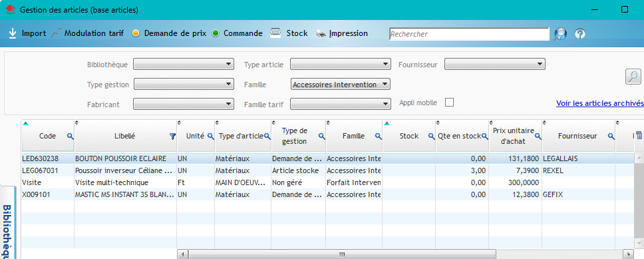Click horizontal scrollbar left arrow

(183, 254)
